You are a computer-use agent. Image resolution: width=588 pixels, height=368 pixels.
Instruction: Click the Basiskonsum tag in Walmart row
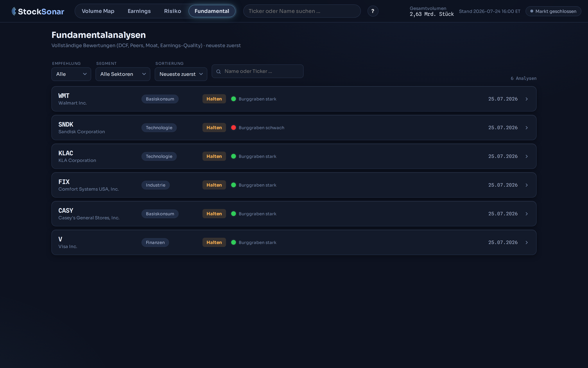[x=160, y=99]
